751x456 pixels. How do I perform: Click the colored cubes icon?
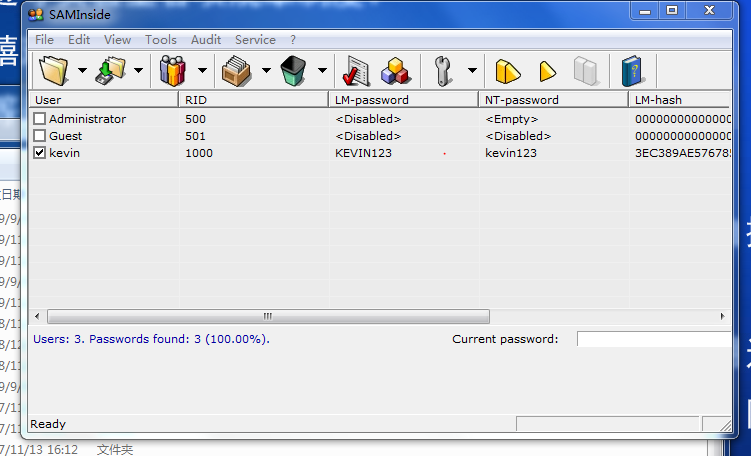click(x=395, y=71)
